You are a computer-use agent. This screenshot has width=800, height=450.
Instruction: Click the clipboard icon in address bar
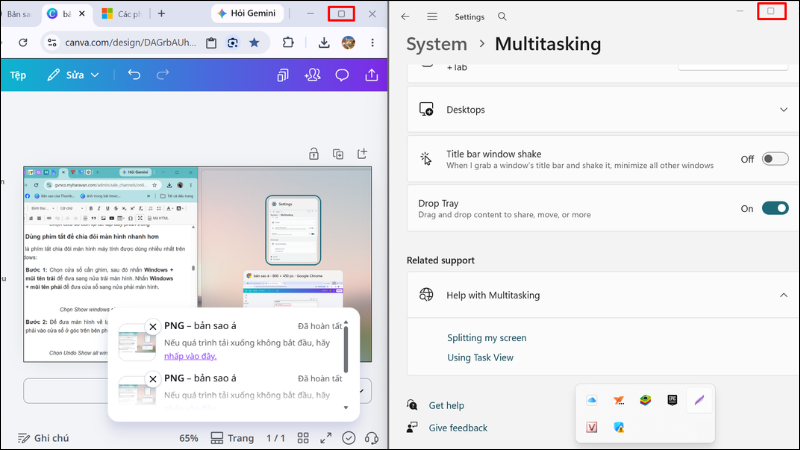(x=211, y=43)
